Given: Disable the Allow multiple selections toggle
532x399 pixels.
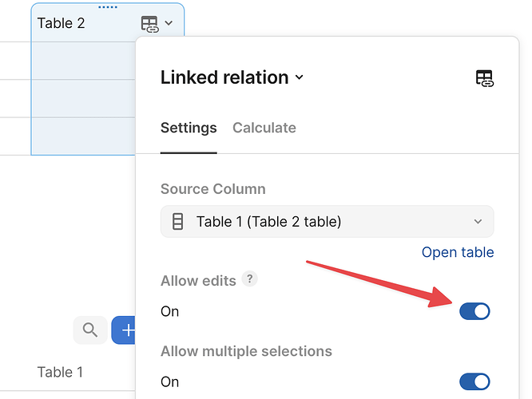Looking at the screenshot, I should tap(474, 381).
